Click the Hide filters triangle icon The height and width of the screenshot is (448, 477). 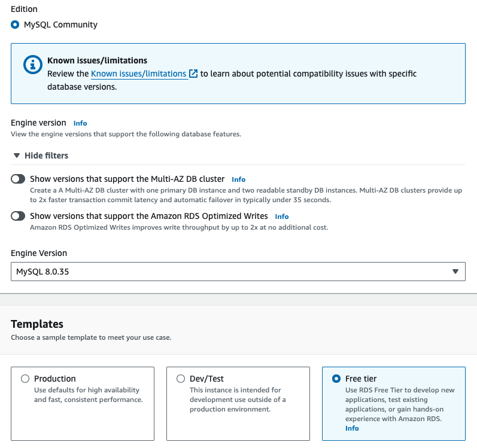coord(17,156)
